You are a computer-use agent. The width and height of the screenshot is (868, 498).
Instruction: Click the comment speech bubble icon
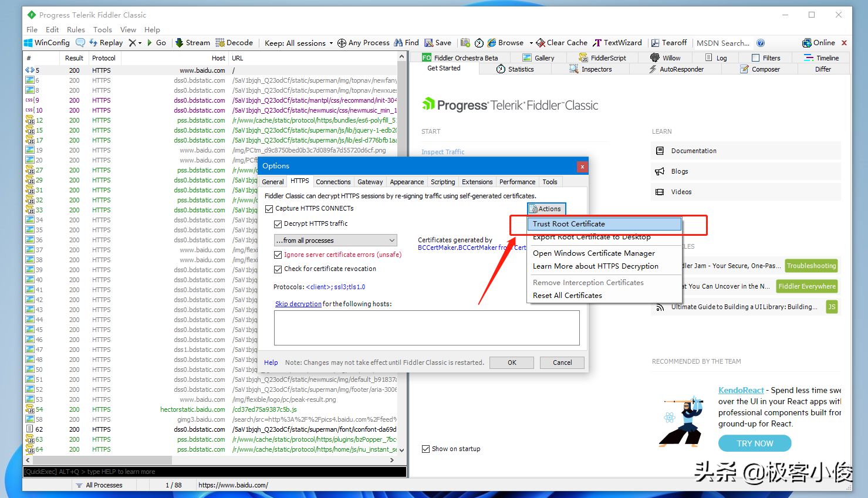point(80,43)
